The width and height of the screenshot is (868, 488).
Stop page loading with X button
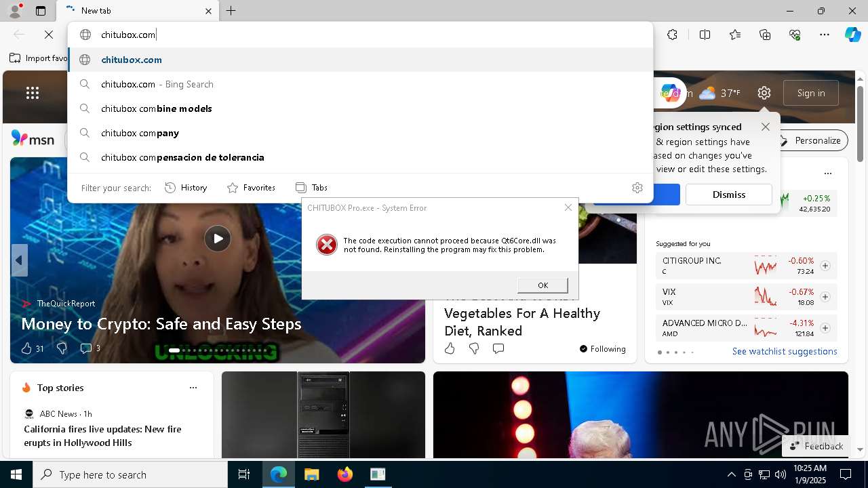click(x=49, y=35)
